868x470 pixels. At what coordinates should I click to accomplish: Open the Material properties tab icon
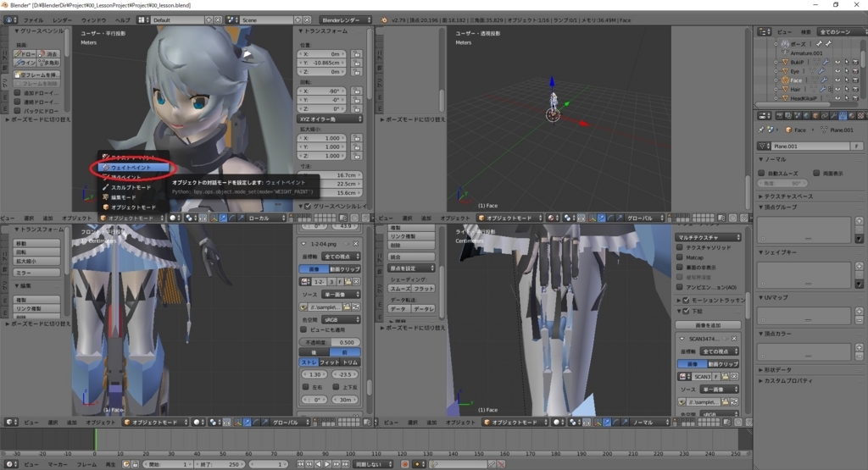(851, 115)
